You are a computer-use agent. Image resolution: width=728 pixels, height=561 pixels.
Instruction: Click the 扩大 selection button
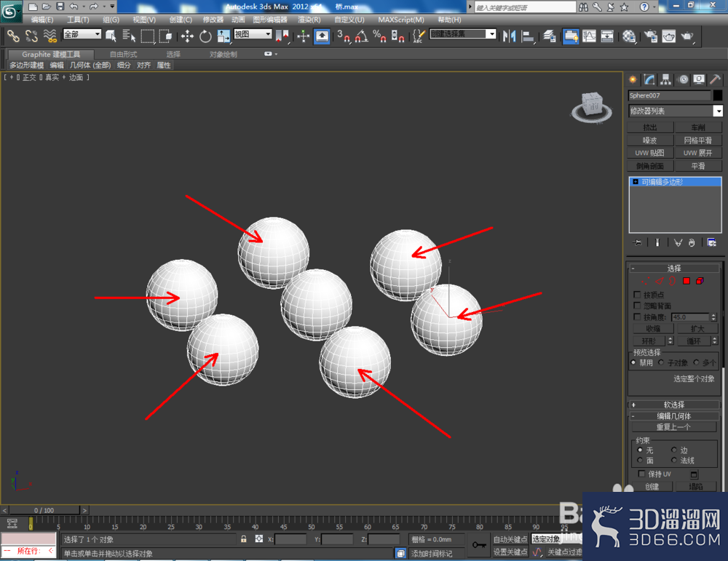pos(697,329)
